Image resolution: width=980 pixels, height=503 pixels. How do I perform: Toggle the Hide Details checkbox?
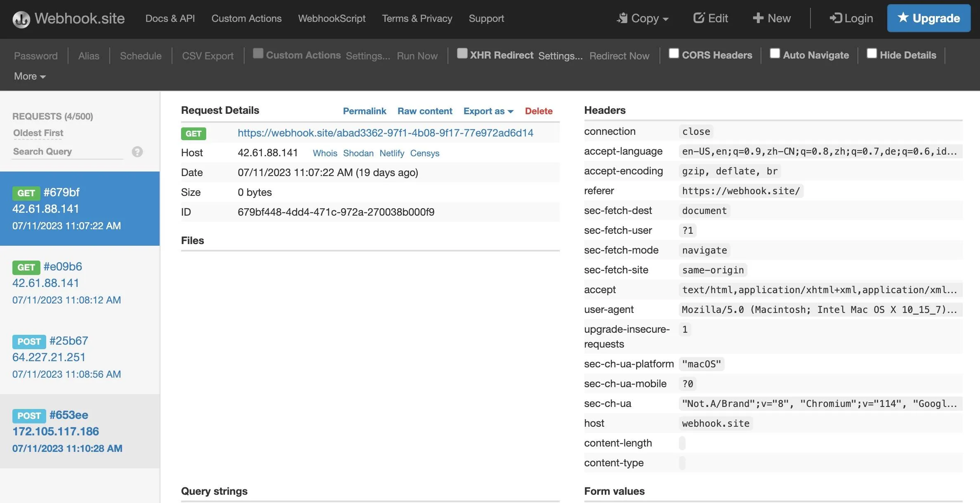(872, 54)
